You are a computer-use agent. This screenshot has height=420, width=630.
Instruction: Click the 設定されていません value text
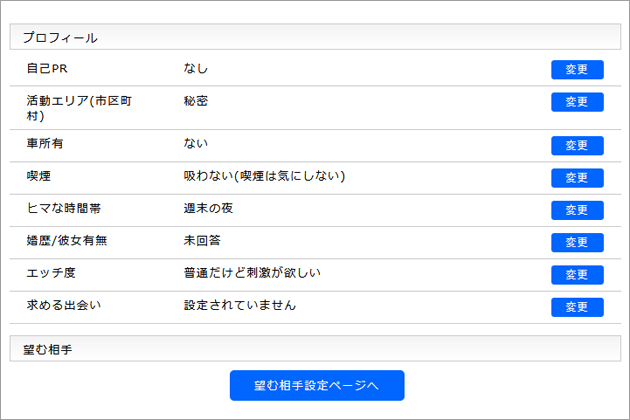point(240,305)
